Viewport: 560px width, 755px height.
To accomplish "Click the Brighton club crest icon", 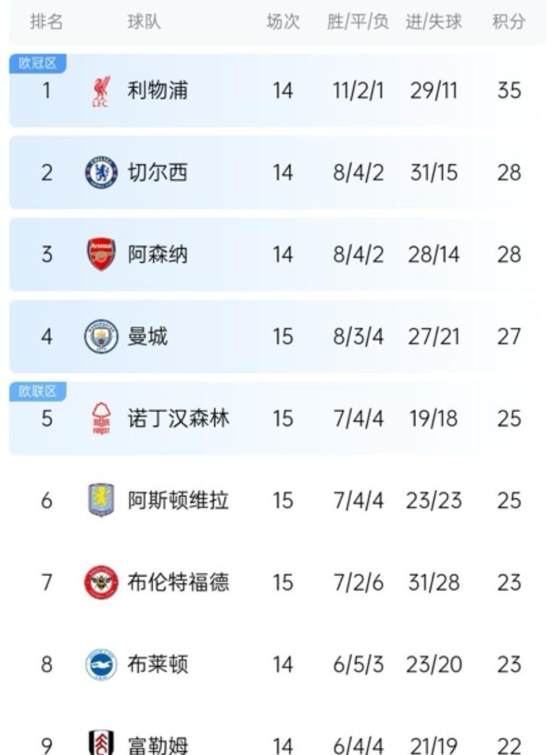I will pos(101,664).
